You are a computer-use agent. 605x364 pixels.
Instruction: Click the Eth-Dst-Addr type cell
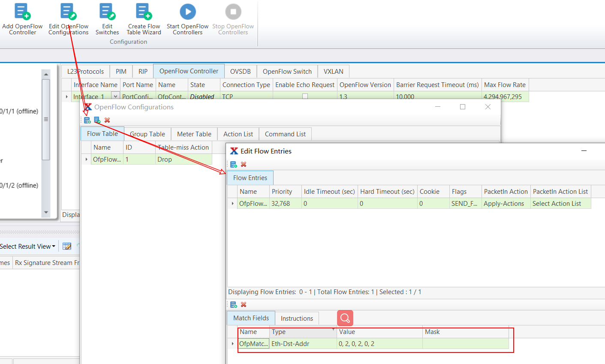pyautogui.click(x=303, y=344)
